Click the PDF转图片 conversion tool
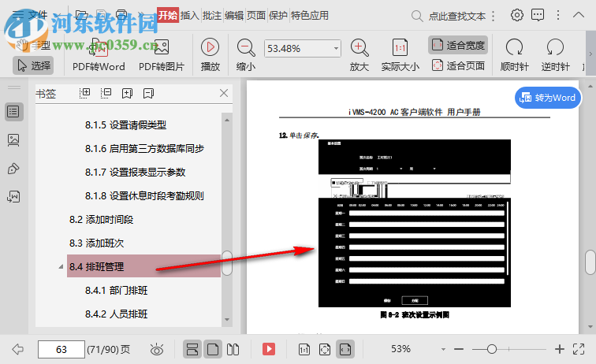596x364 pixels. pos(162,55)
